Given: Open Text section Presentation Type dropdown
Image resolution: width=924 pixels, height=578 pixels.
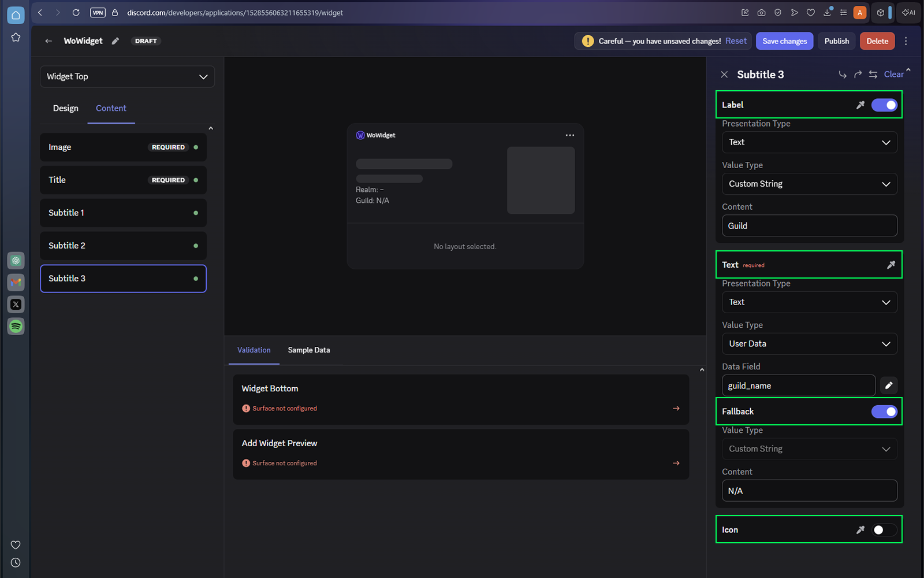Looking at the screenshot, I should click(x=810, y=302).
